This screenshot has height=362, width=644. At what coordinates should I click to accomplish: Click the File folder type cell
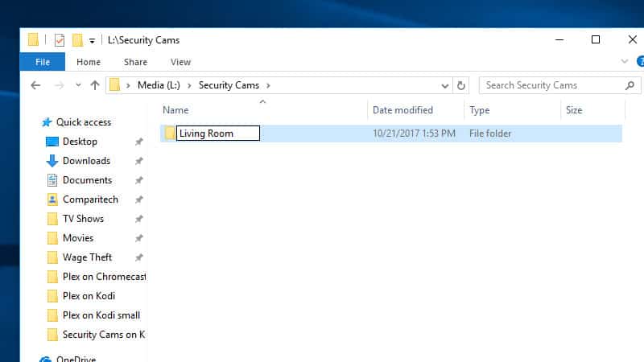point(490,134)
